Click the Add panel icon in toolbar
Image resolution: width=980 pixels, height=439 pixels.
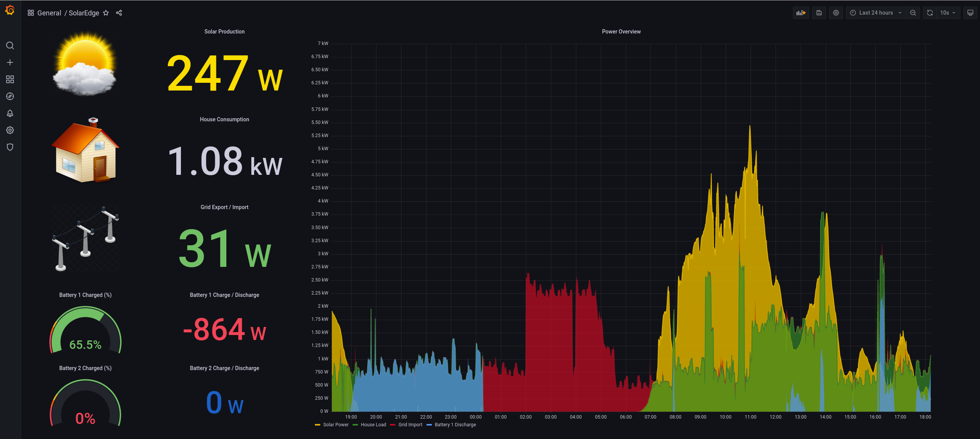801,13
